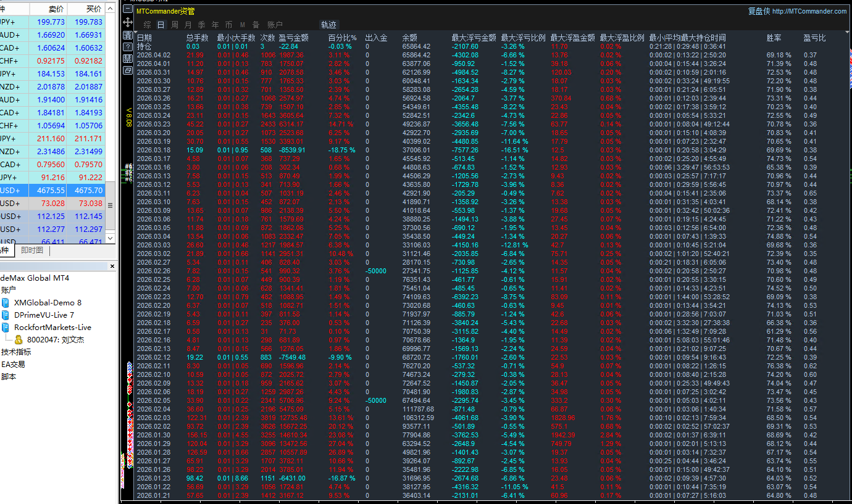Image resolution: width=852 pixels, height=504 pixels.
Task: Switch to monthly 月 statistics view
Action: [x=188, y=25]
